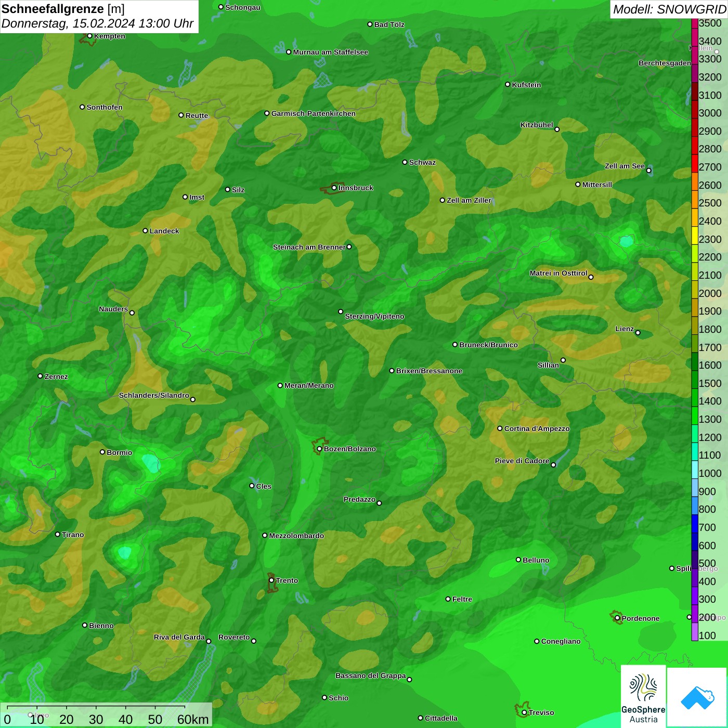Click the Schneefallgrenze title text

53,9
